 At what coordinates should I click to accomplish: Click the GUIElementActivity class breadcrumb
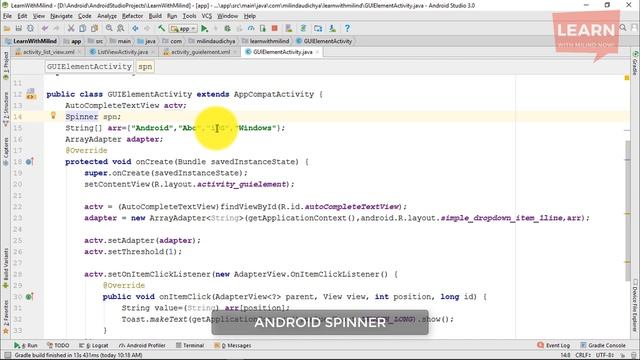(324, 41)
